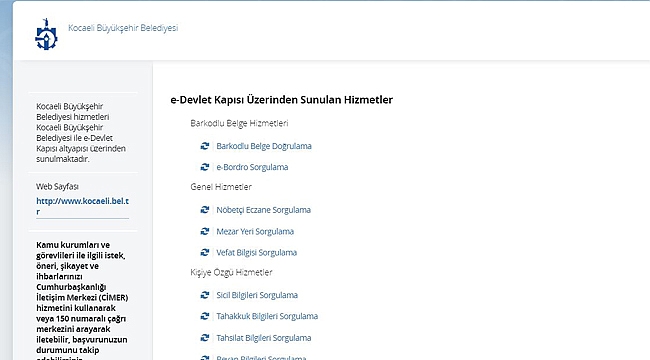Click the Barkodlu Belge Hizmetleri category heading
The image size is (650, 360).
coord(239,123)
